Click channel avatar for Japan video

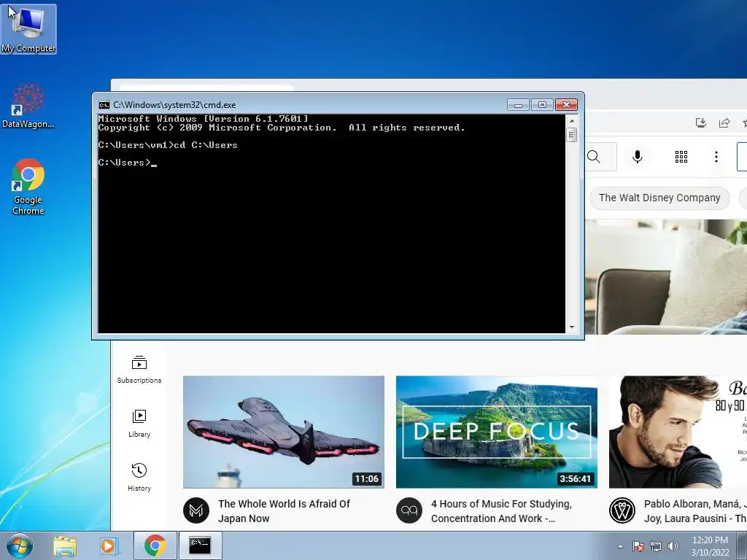tap(196, 510)
